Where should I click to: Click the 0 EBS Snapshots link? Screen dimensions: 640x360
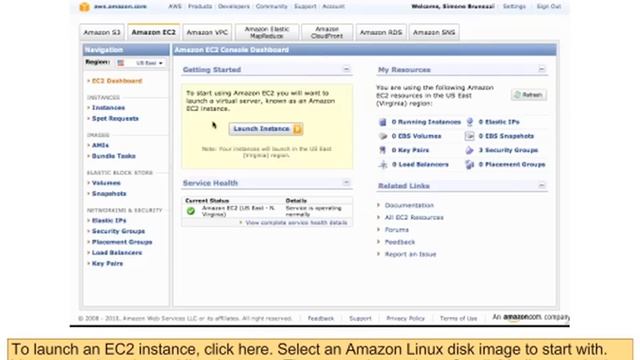click(x=506, y=136)
